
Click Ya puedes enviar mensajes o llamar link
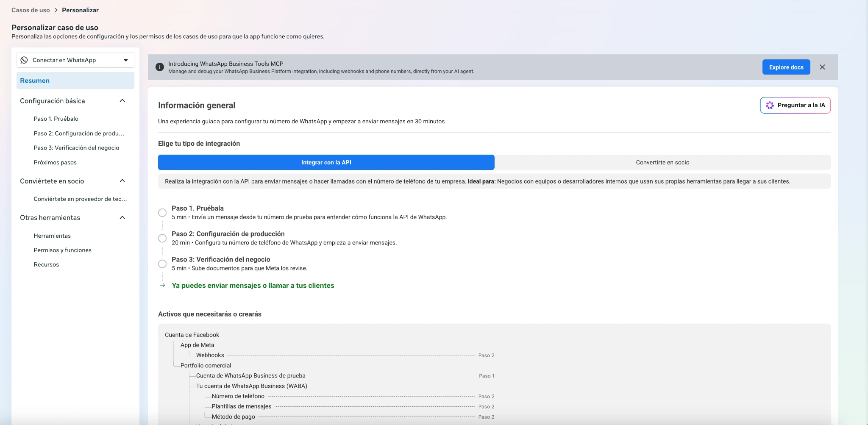(253, 285)
